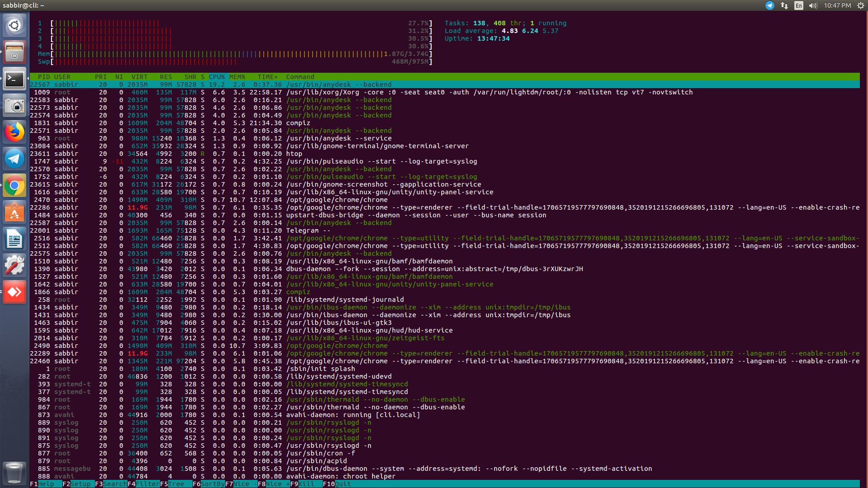Click F10 Quit in htop footer
Screen dimensions: 868x488
click(337, 484)
